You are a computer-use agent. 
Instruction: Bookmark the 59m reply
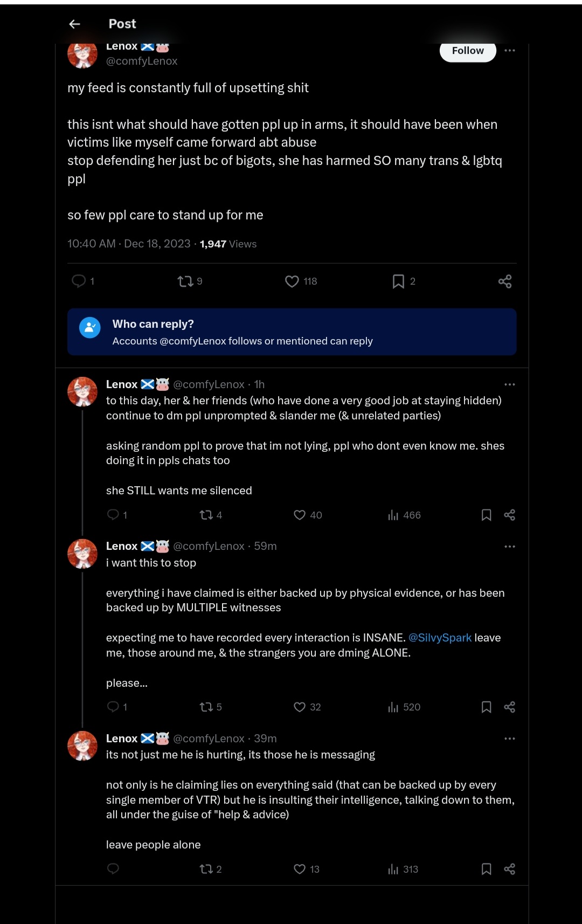(x=486, y=707)
